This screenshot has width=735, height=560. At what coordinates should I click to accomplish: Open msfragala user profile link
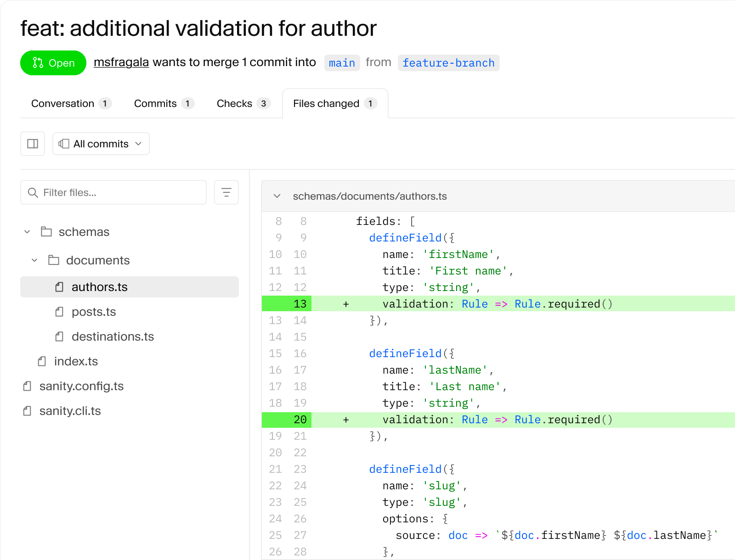coord(121,62)
